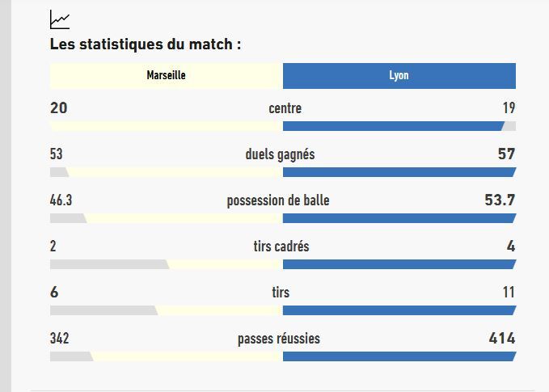Click the 'tirs' stat label
This screenshot has height=392, width=549.
[x=281, y=293]
